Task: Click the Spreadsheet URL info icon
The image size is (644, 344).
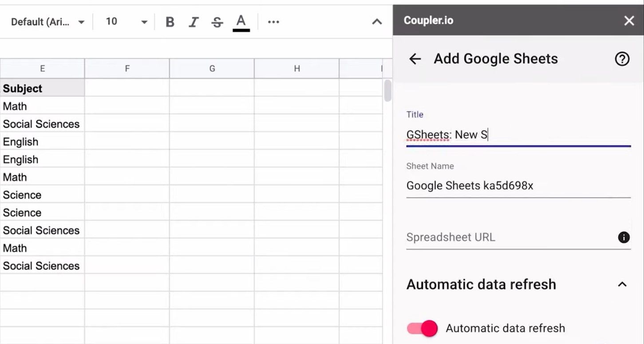Action: (x=624, y=237)
